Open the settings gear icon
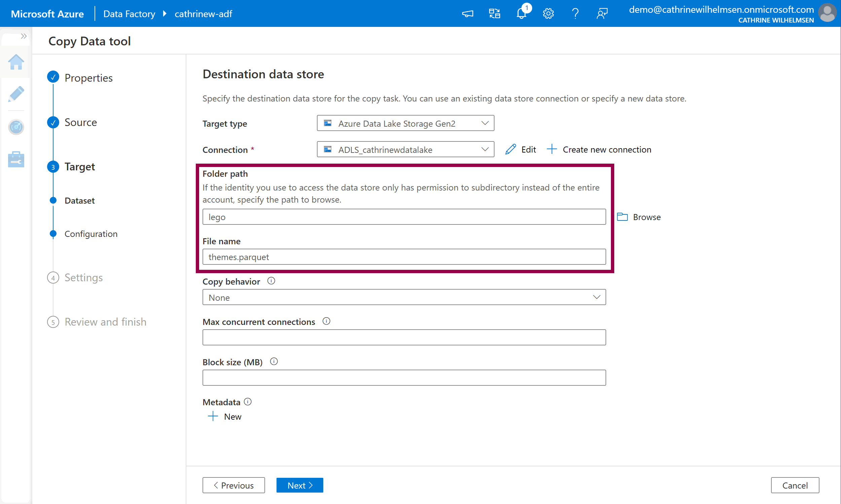841x504 pixels. tap(548, 13)
